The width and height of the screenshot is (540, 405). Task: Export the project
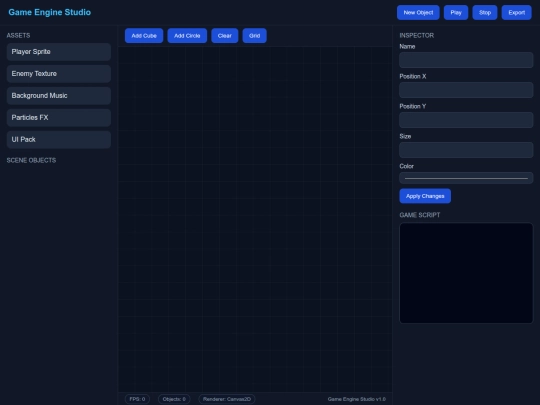[517, 12]
